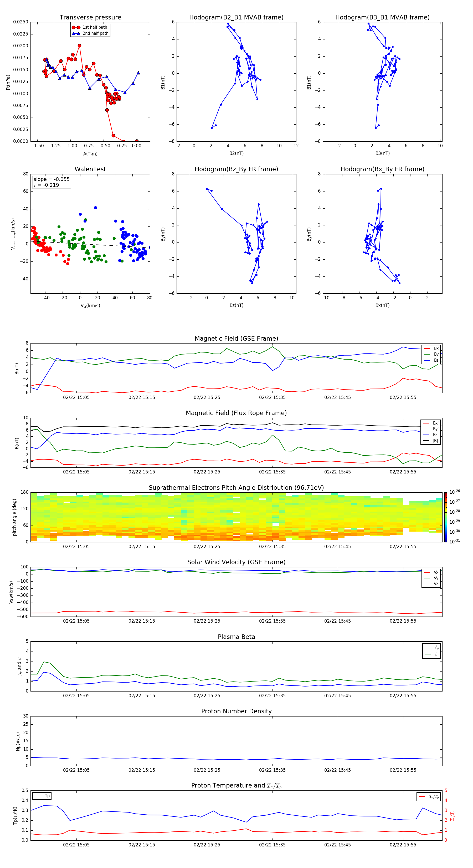
Task: Click the pitch angle intensity colorbar
Action: coord(446,517)
